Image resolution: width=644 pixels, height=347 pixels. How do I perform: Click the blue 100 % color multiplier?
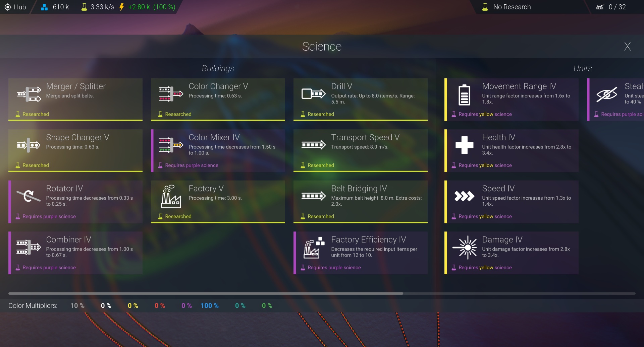[x=209, y=306]
